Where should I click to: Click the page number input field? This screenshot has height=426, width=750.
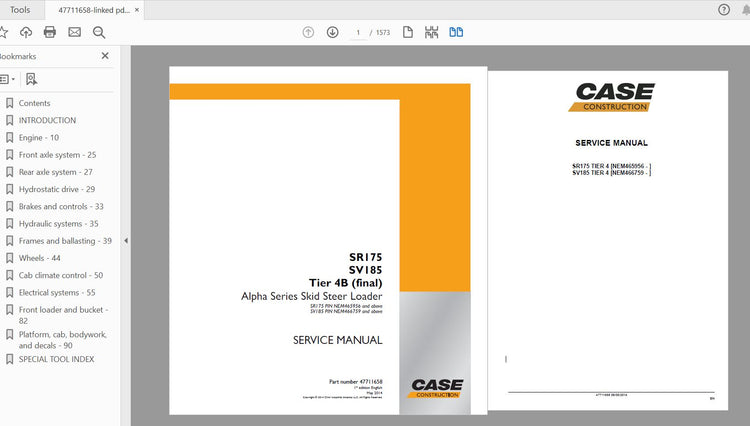358,33
